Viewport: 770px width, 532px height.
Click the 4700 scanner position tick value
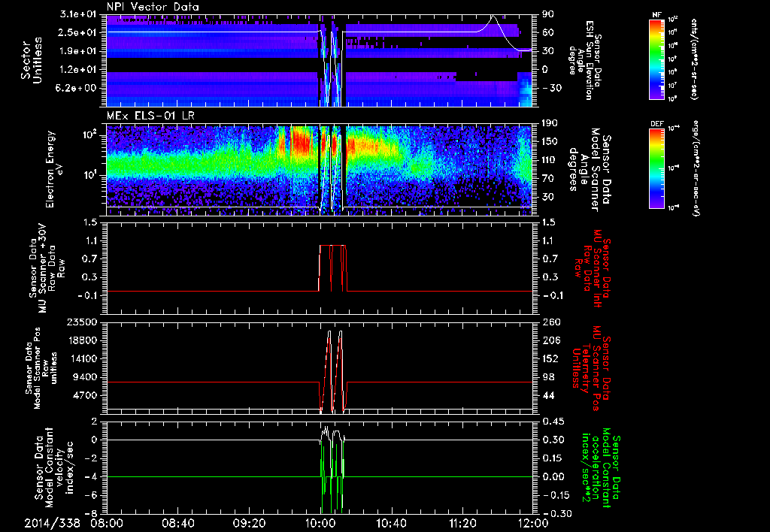point(86,395)
